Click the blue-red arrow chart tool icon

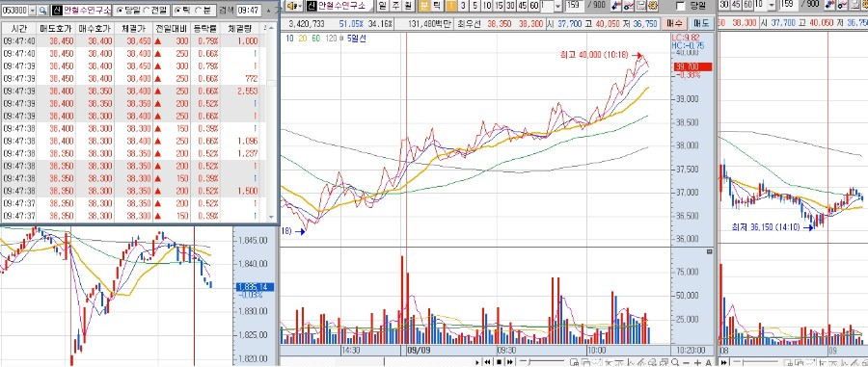point(615,6)
